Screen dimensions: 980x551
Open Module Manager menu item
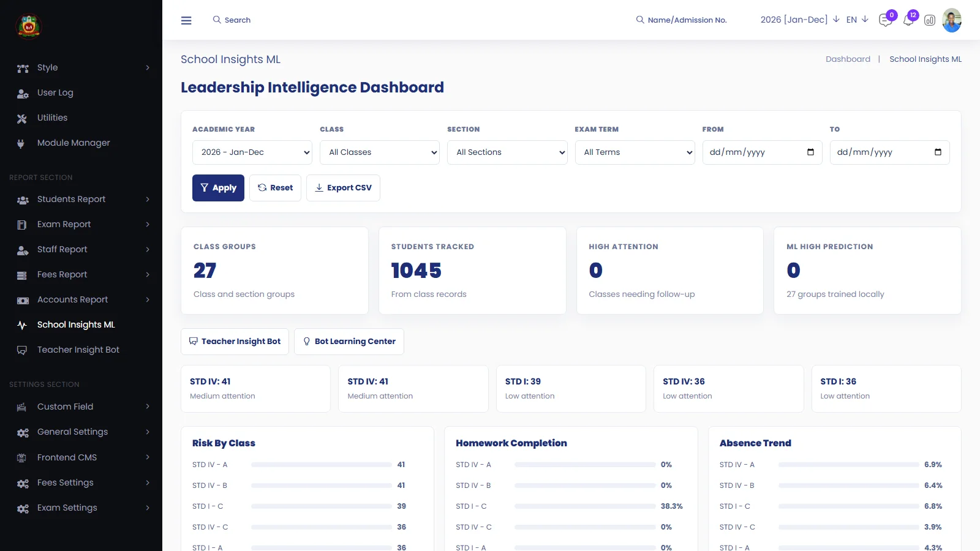point(81,143)
